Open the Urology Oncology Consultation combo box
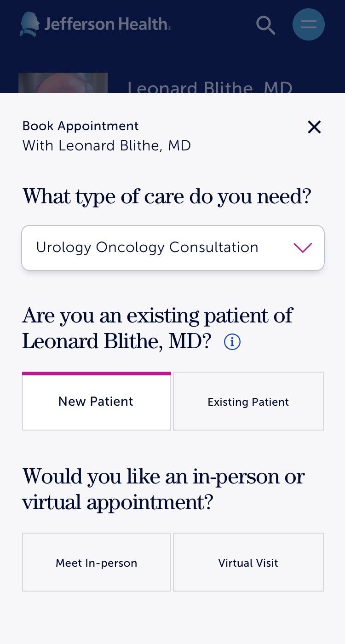 tap(173, 247)
